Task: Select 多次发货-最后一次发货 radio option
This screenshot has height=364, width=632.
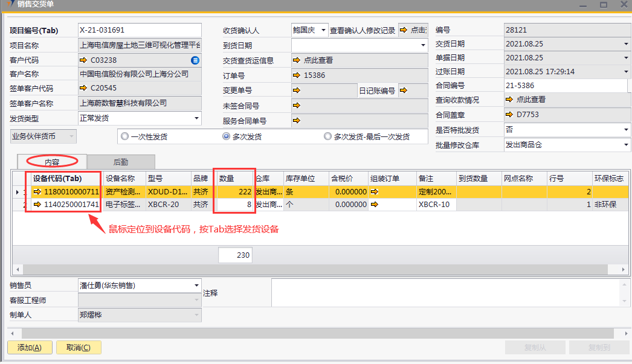Action: click(x=328, y=136)
